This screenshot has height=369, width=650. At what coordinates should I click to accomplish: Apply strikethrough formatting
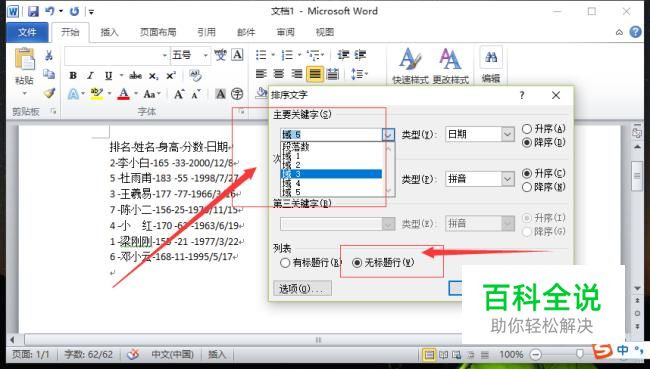point(136,75)
